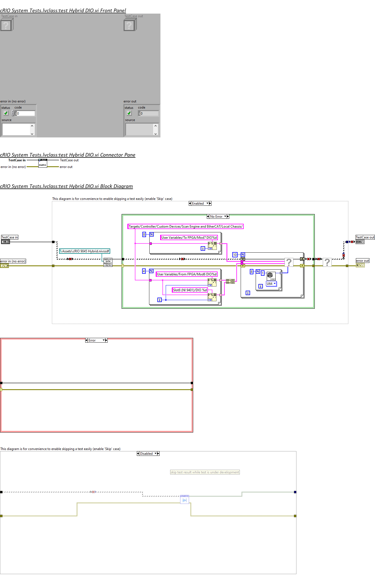Image resolution: width=375 pixels, height=588 pixels.
Task: Click the error out block diagram terminal
Action: pyautogui.click(x=360, y=265)
